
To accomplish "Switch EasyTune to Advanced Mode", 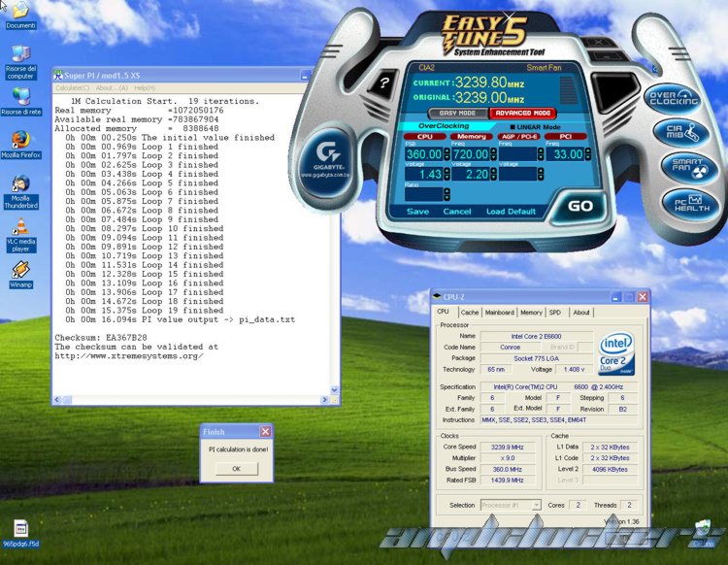I will (524, 114).
